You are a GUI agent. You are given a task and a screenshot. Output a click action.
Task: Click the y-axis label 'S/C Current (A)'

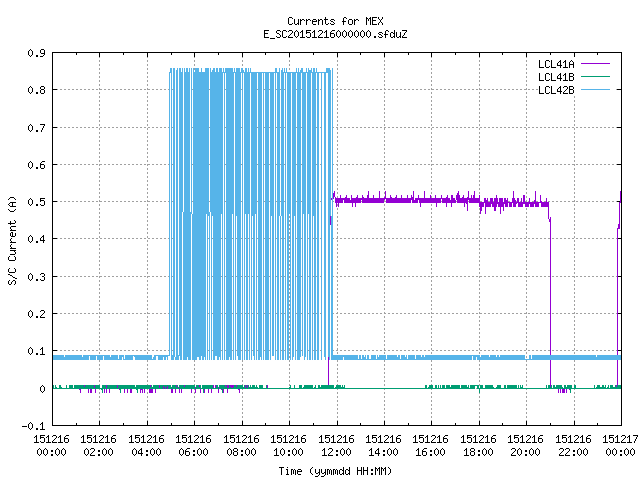12,240
